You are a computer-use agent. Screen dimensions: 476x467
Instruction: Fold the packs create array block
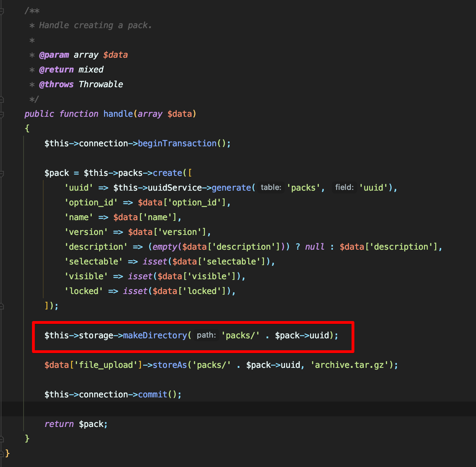click(x=2, y=173)
